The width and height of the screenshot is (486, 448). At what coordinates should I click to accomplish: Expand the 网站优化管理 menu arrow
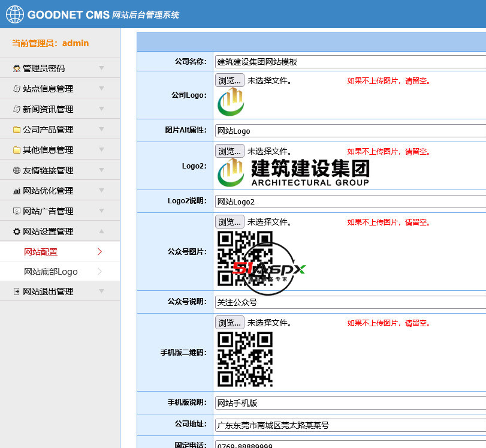click(x=101, y=190)
